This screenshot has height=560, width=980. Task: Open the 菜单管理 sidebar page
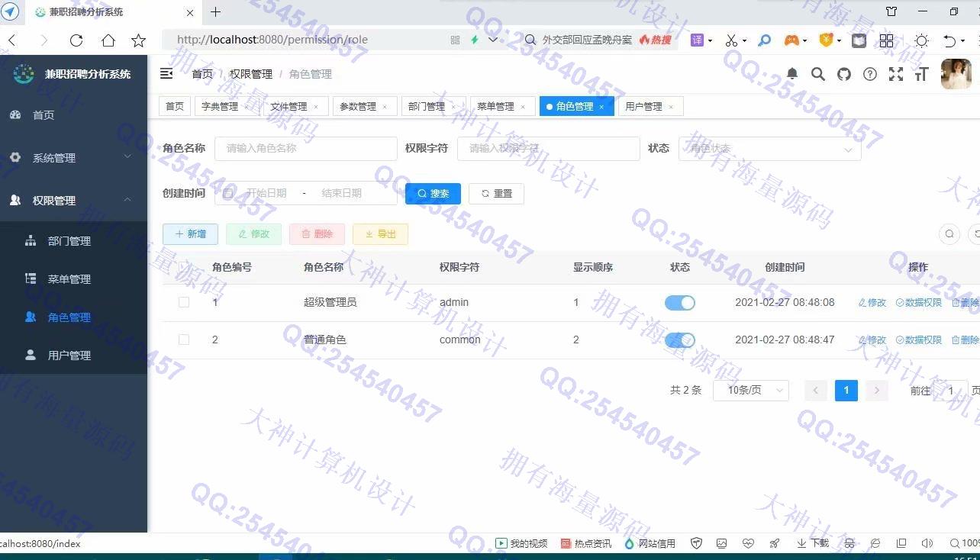[73, 278]
